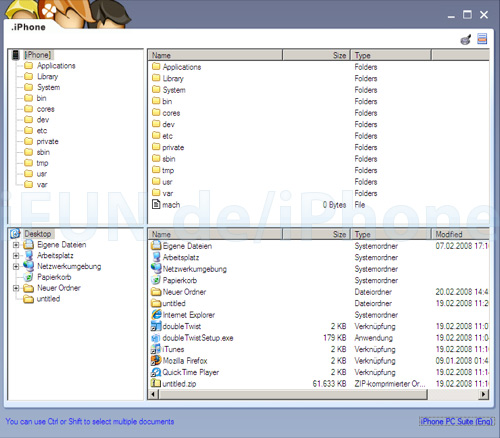
Task: Click the right arrow of horizontal scrollbar
Action: pyautogui.click(x=484, y=394)
